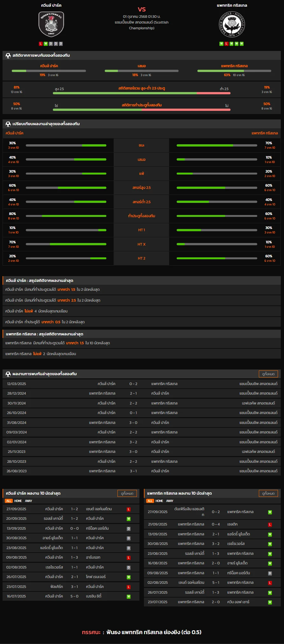Select AWAY filter in Queen's Park last 10 panel
The image size is (284, 644).
(29, 501)
